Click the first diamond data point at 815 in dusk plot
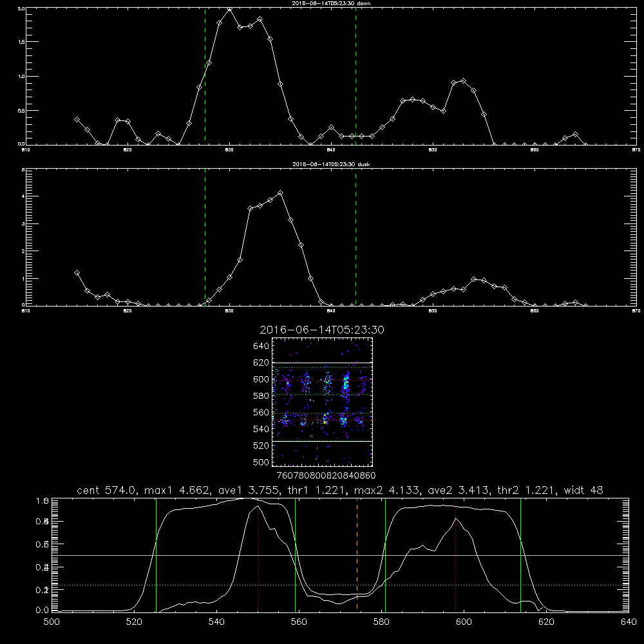 tap(77, 272)
